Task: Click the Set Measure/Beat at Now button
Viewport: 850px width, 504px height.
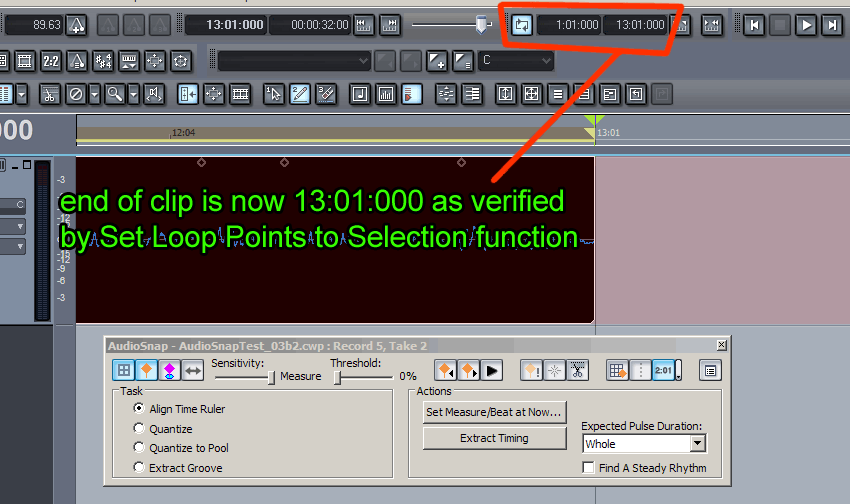Action: pyautogui.click(x=494, y=411)
